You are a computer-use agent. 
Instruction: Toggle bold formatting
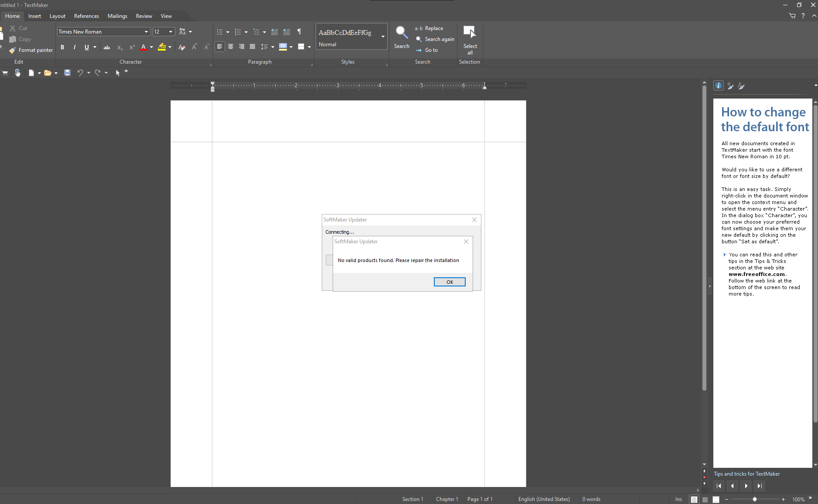coord(62,47)
